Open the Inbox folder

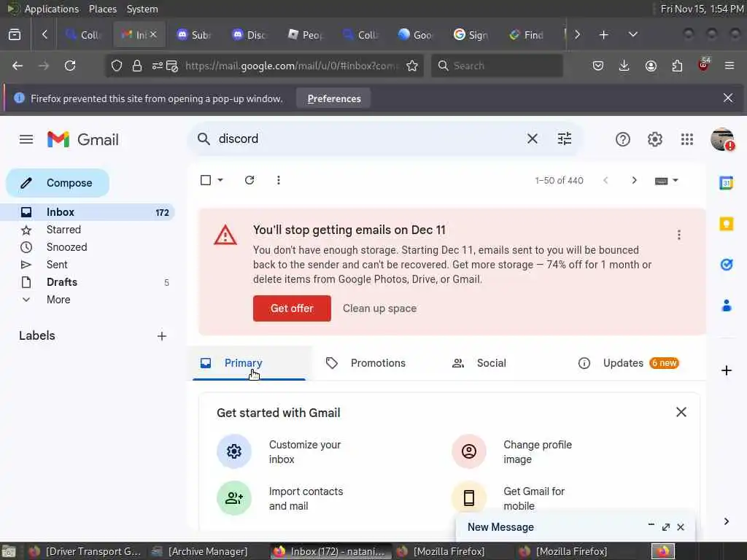coord(88,212)
